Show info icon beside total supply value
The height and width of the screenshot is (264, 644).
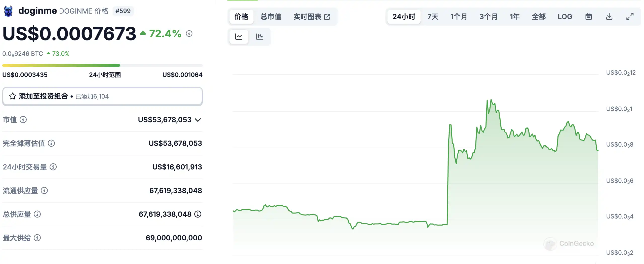[198, 214]
